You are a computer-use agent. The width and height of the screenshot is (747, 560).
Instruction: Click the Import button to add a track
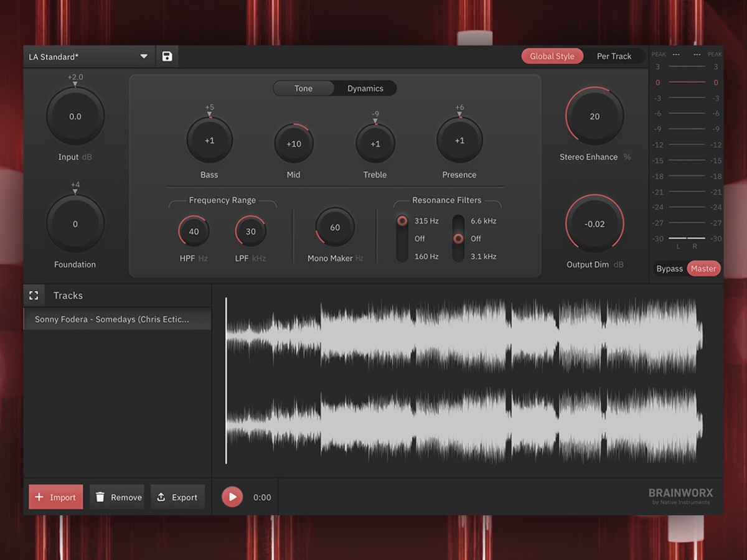pos(55,497)
